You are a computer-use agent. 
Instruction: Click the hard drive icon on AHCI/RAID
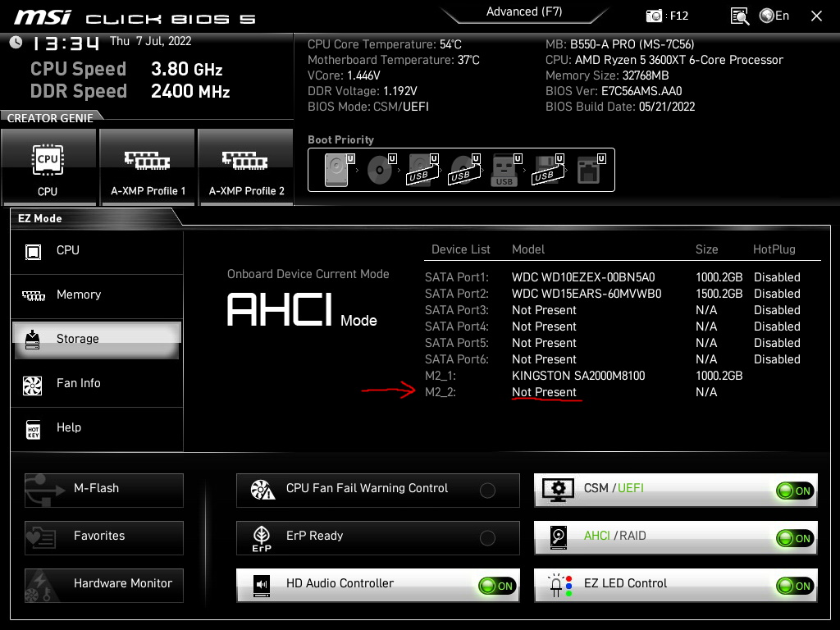pyautogui.click(x=558, y=538)
